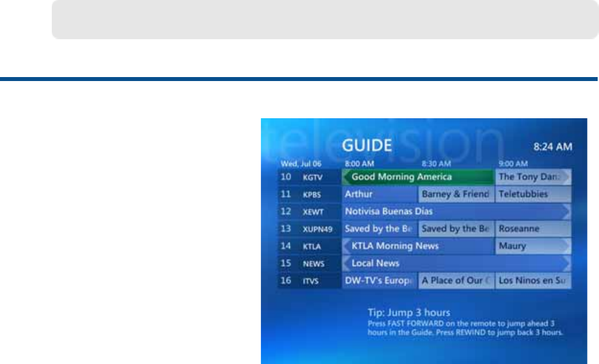This screenshot has width=599, height=364.
Task: Select KTLA Morning News program
Action: point(418,246)
